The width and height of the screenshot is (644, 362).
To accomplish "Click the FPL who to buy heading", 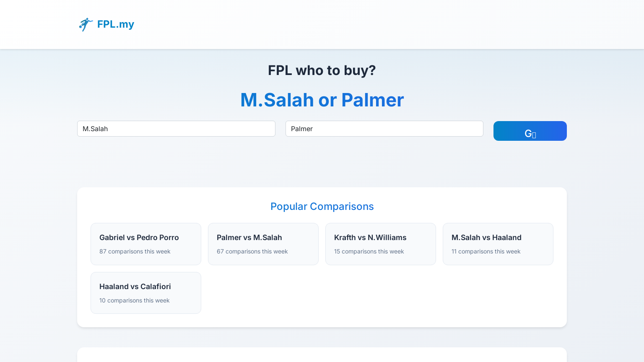I will [322, 70].
